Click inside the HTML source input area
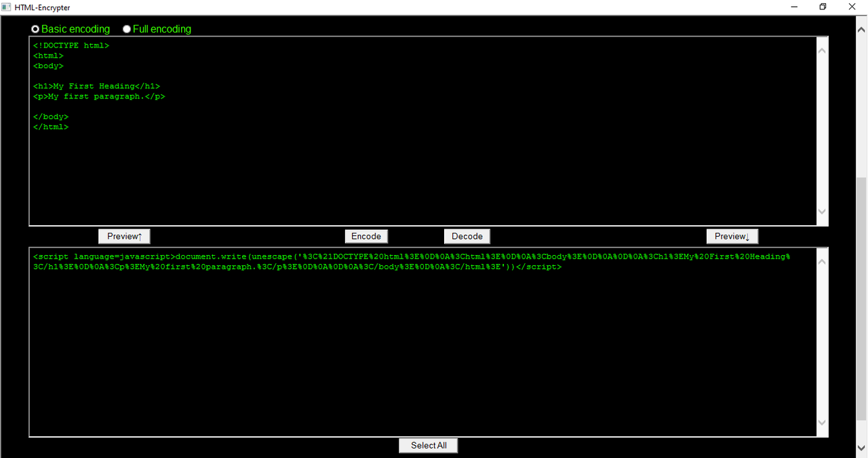 tap(422, 131)
